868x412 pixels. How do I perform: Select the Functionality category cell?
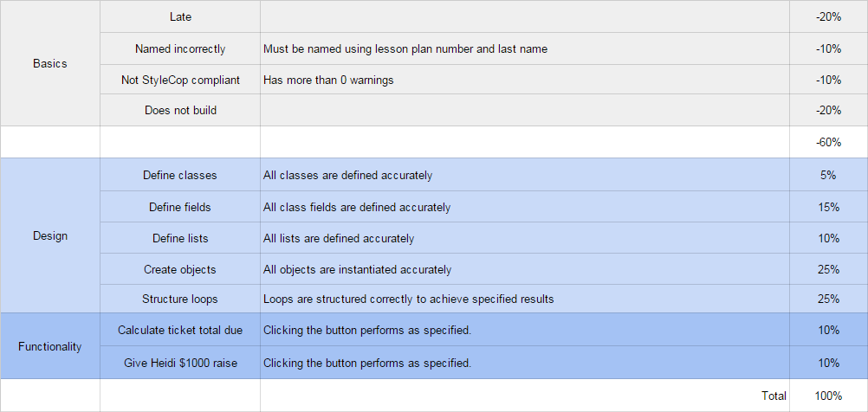click(50, 346)
